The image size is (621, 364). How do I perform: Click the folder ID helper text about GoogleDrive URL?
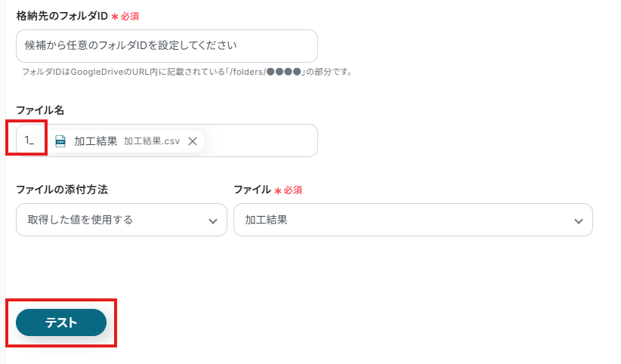[x=187, y=72]
